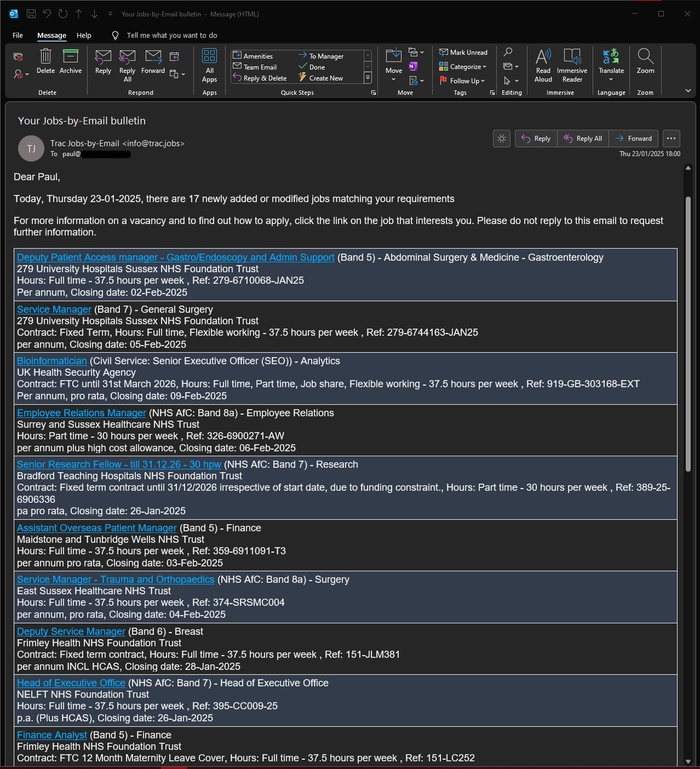Click the message vertical scrollbar thumb
Viewport: 700px width, 769px height.
688,334
